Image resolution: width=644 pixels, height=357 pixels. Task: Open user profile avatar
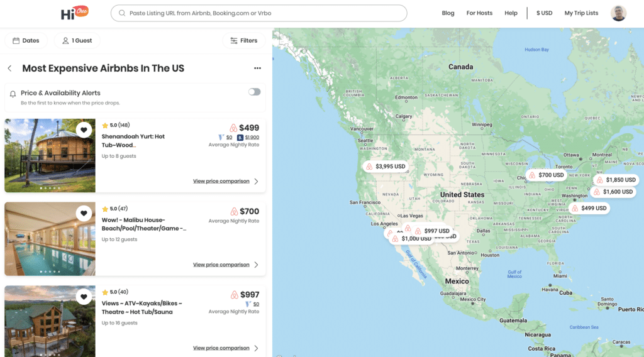pyautogui.click(x=618, y=13)
